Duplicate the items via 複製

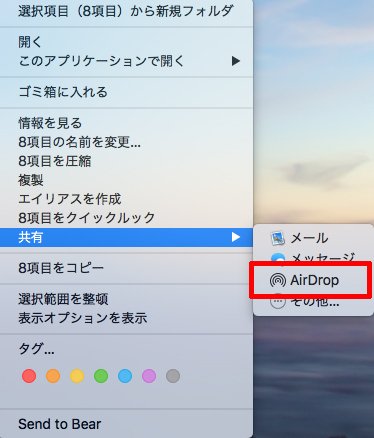126,180
